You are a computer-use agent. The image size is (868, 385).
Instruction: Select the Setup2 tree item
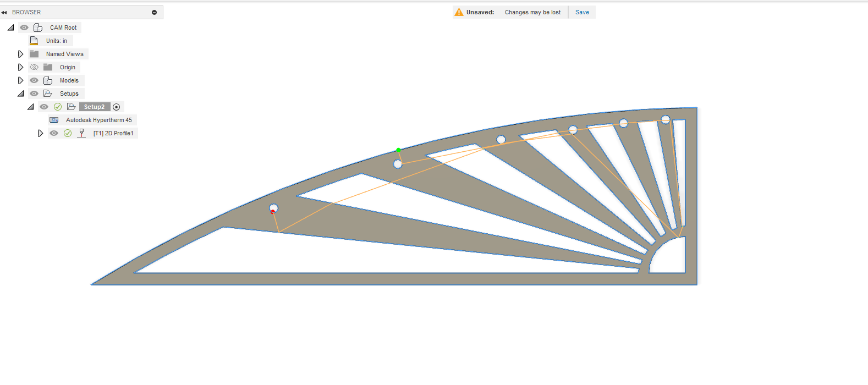coord(94,107)
